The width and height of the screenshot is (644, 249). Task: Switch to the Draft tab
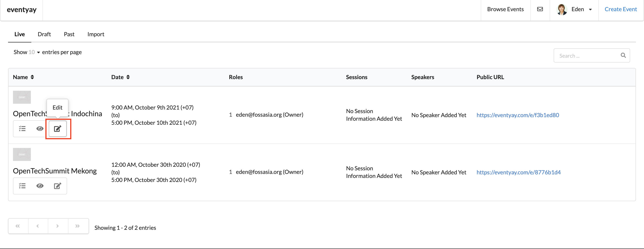(44, 34)
